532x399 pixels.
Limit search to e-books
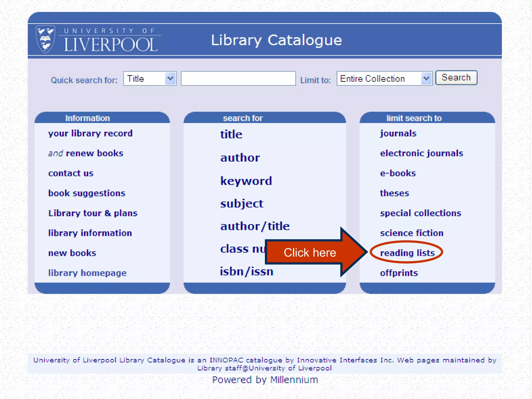pos(398,173)
